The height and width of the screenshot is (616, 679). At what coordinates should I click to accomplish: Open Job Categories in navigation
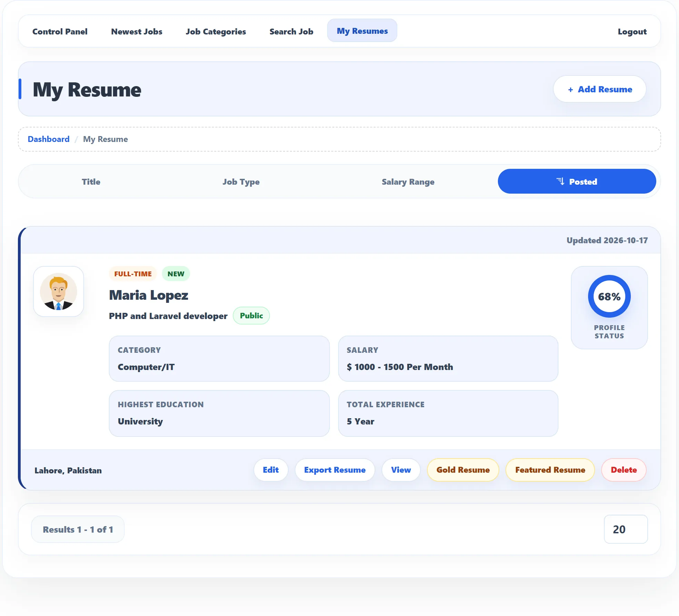(x=216, y=31)
